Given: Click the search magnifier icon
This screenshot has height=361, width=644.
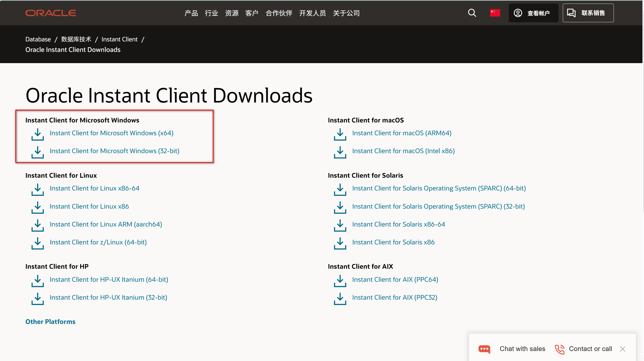Looking at the screenshot, I should click(472, 13).
